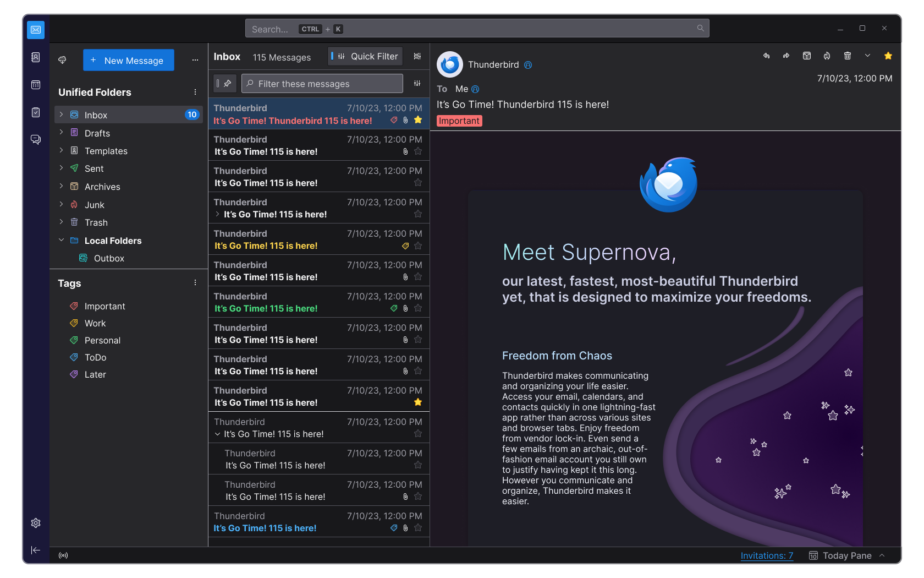Open the Calendar space
Image resolution: width=924 pixels, height=578 pixels.
[36, 85]
